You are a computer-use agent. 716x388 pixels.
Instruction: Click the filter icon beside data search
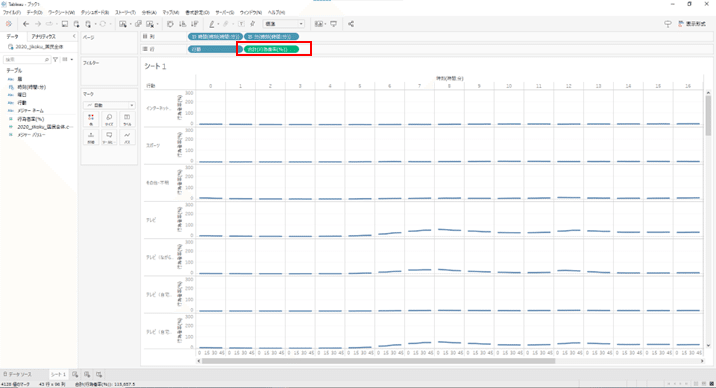[x=55, y=59]
